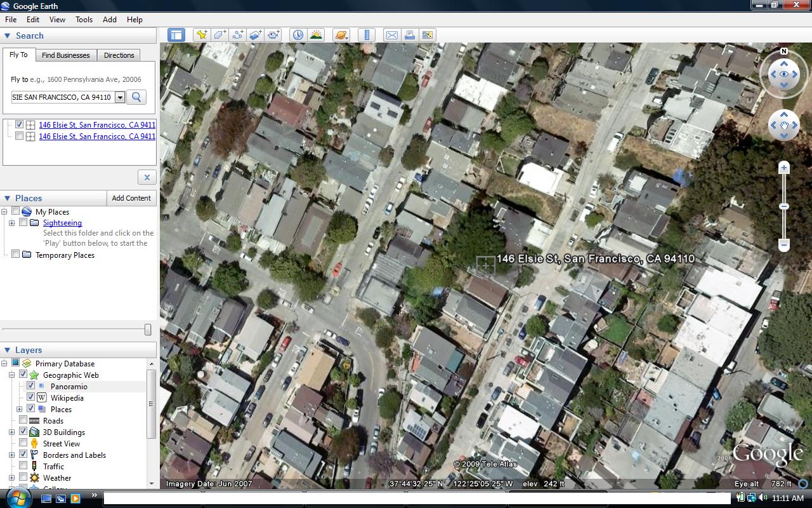Add an image overlay from toolbar
The width and height of the screenshot is (812, 508).
255,35
